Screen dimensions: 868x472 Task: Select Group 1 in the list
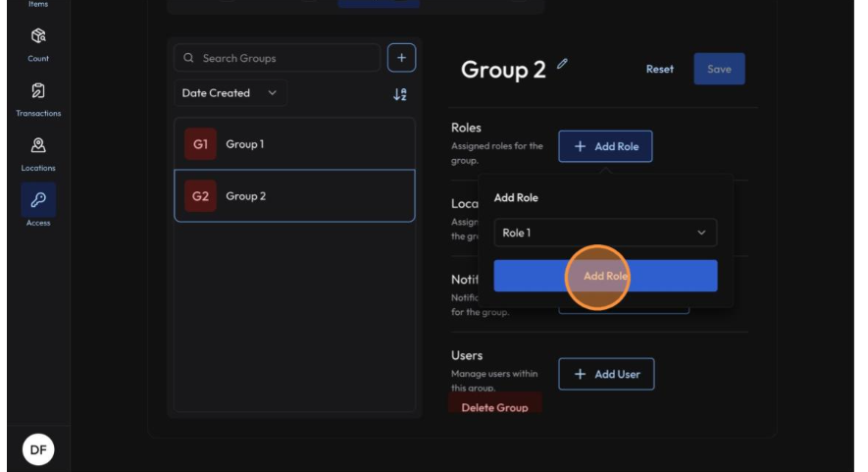294,144
